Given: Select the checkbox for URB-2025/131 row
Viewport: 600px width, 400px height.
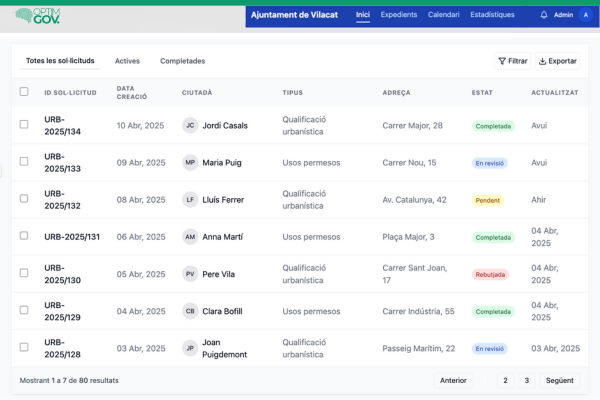Looking at the screenshot, I should tap(24, 237).
